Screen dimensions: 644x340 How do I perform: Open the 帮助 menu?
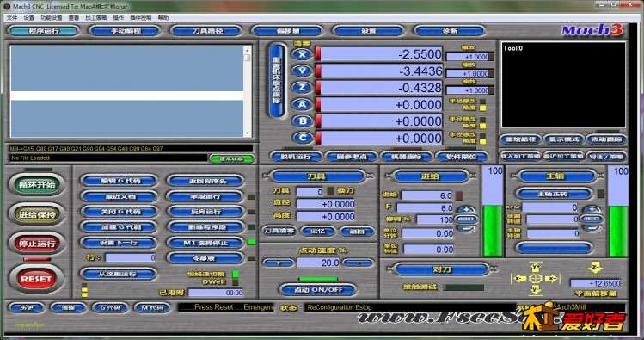(x=163, y=18)
